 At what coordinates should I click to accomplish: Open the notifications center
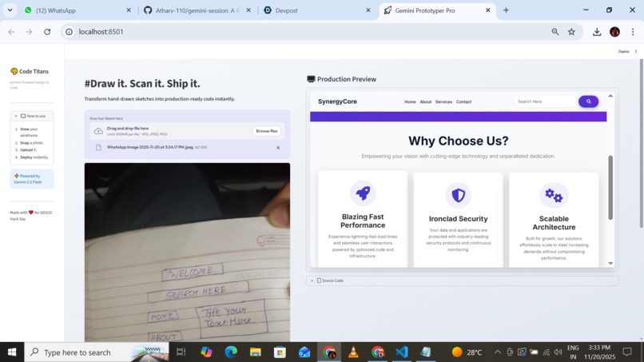[x=627, y=352]
